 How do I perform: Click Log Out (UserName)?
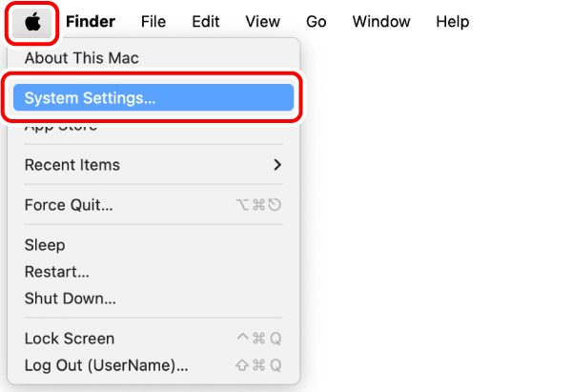point(106,365)
